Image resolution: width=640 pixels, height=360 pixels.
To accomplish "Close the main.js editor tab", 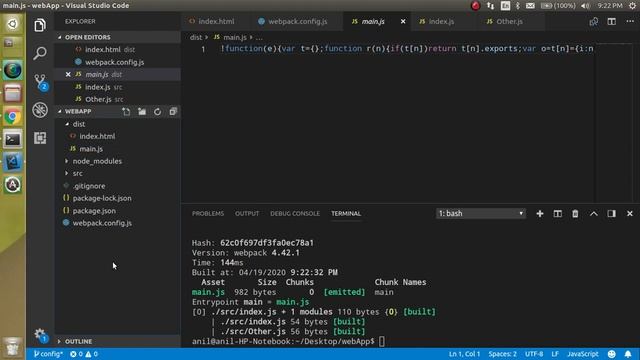I will tap(403, 21).
